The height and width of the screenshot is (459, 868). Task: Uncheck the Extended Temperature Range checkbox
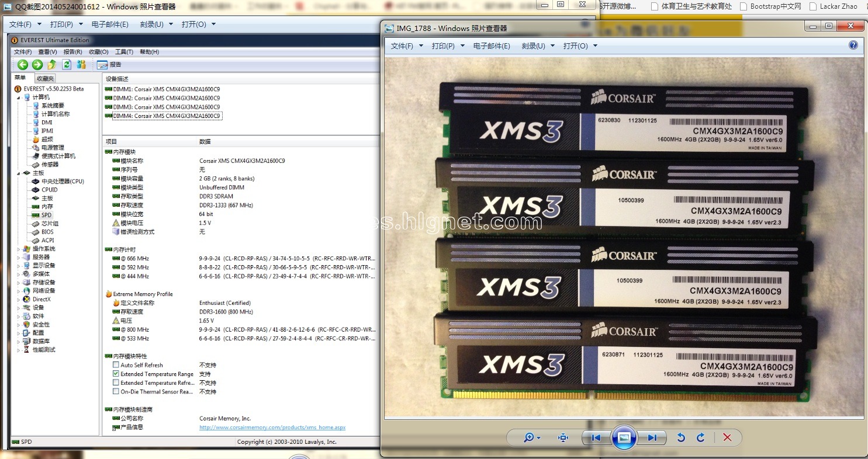click(116, 374)
